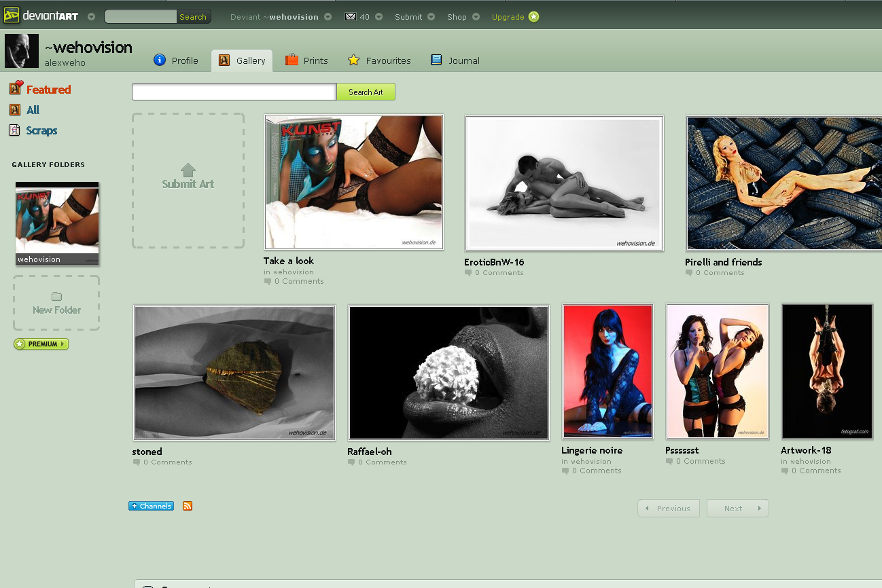Image resolution: width=882 pixels, height=588 pixels.
Task: Click the Search Art button
Action: click(366, 92)
